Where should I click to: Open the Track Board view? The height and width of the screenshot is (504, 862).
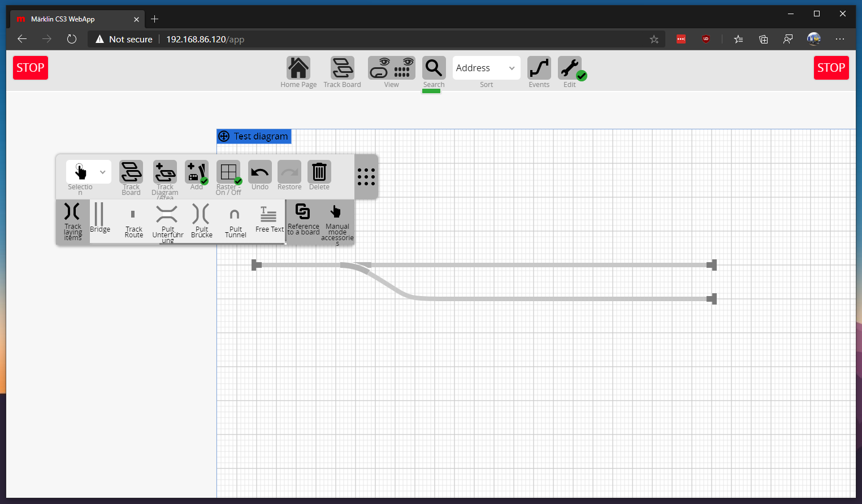click(343, 68)
